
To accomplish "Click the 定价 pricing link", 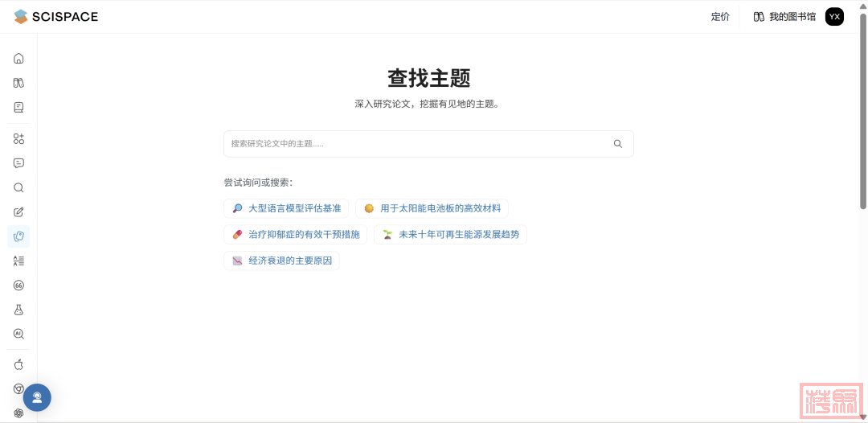I will (720, 17).
